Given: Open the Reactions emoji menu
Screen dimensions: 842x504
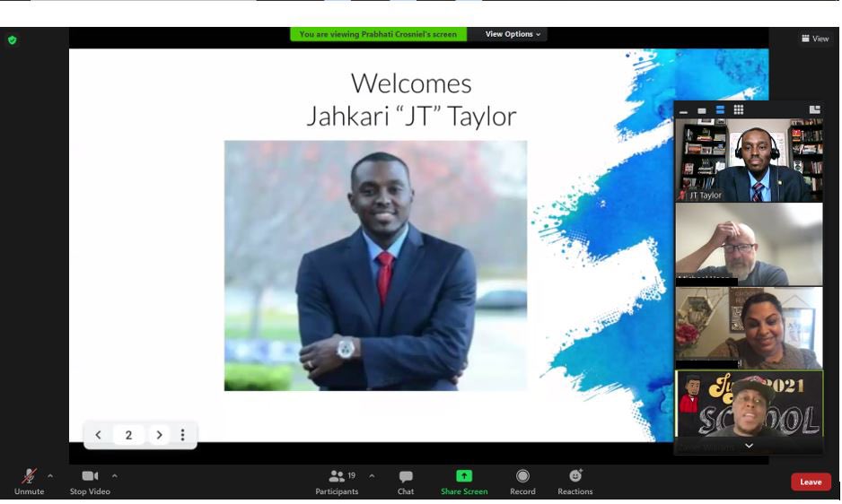Looking at the screenshot, I should (575, 482).
